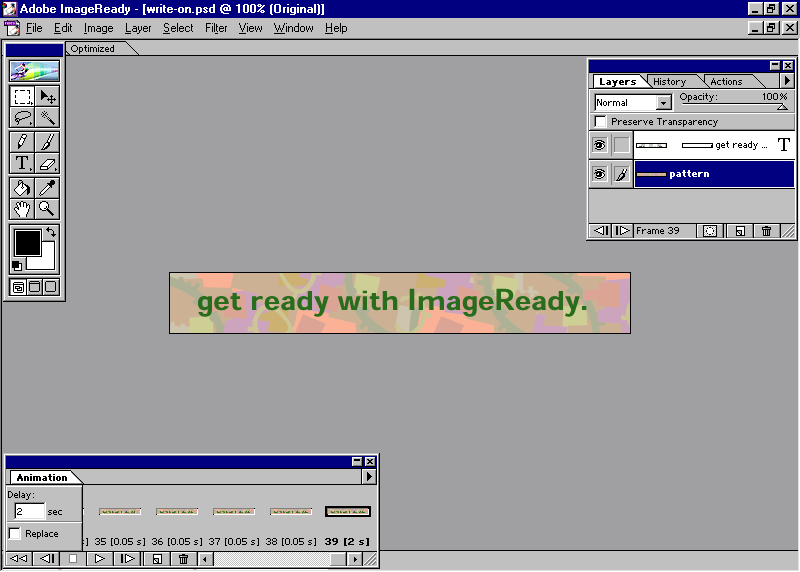Select the Hand tool
Viewport: 800px width, 572px height.
tap(22, 209)
